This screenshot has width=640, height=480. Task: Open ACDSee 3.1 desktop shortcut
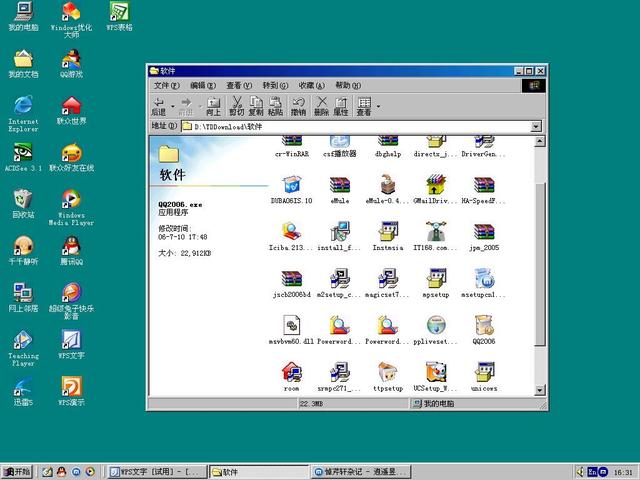pyautogui.click(x=23, y=155)
